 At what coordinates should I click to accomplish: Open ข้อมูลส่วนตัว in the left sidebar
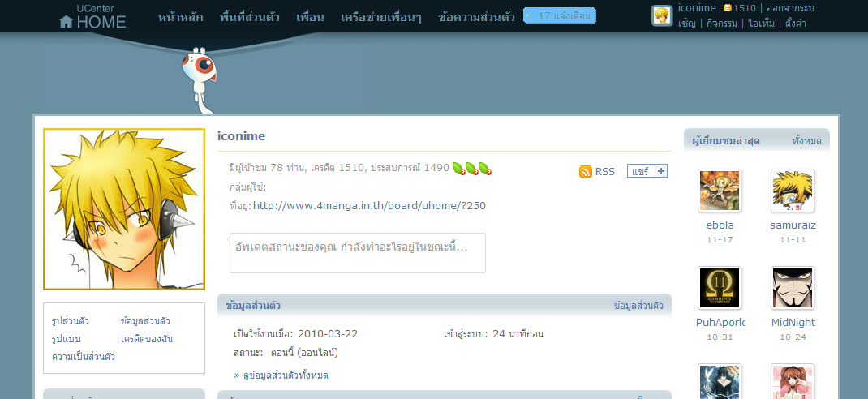[145, 321]
